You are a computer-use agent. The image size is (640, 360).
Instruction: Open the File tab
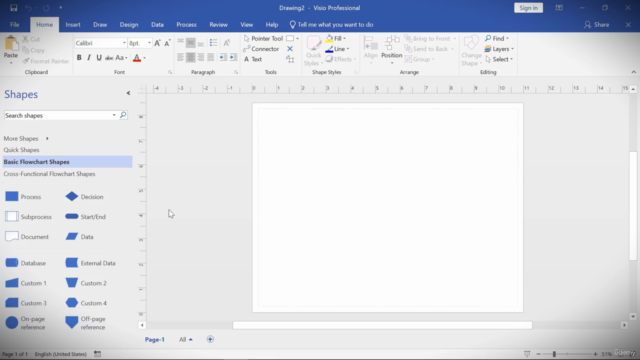(15, 24)
